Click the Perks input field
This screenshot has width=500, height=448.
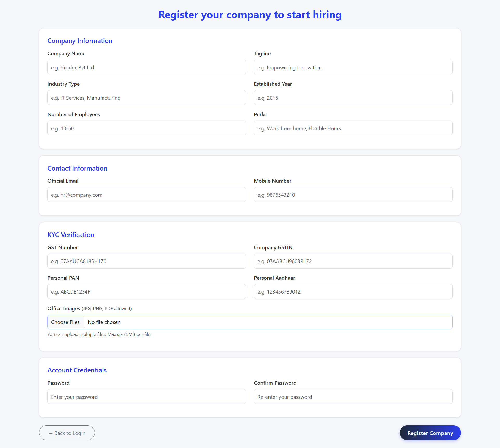(353, 128)
